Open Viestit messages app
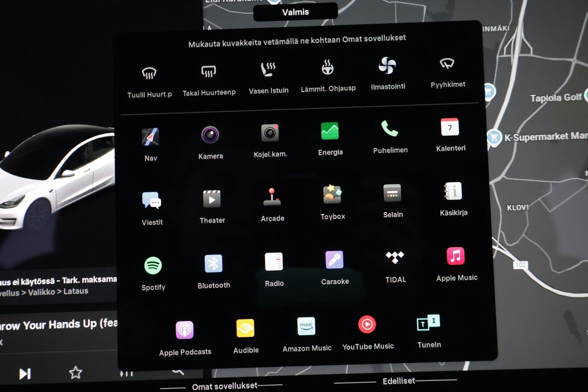 pos(151,201)
